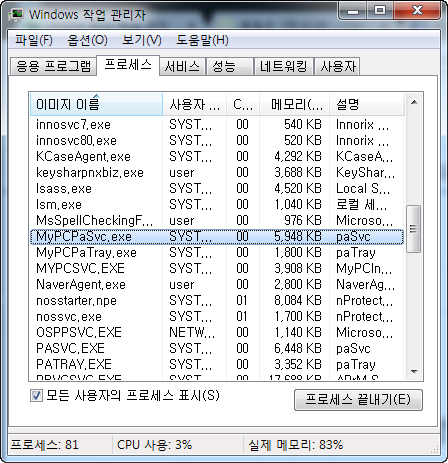Select MyPCPaSvc.exe process

(x=217, y=237)
